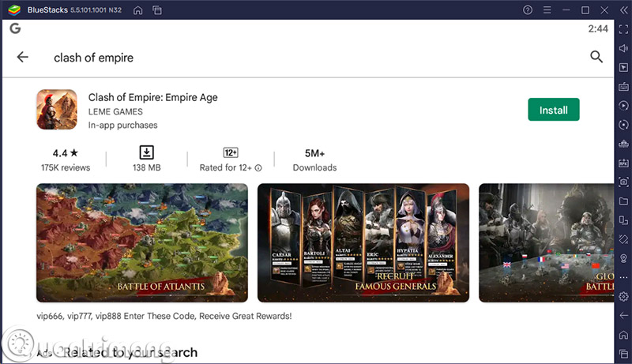The image size is (632, 364).
Task: Click the 138 MB size text
Action: 147,167
